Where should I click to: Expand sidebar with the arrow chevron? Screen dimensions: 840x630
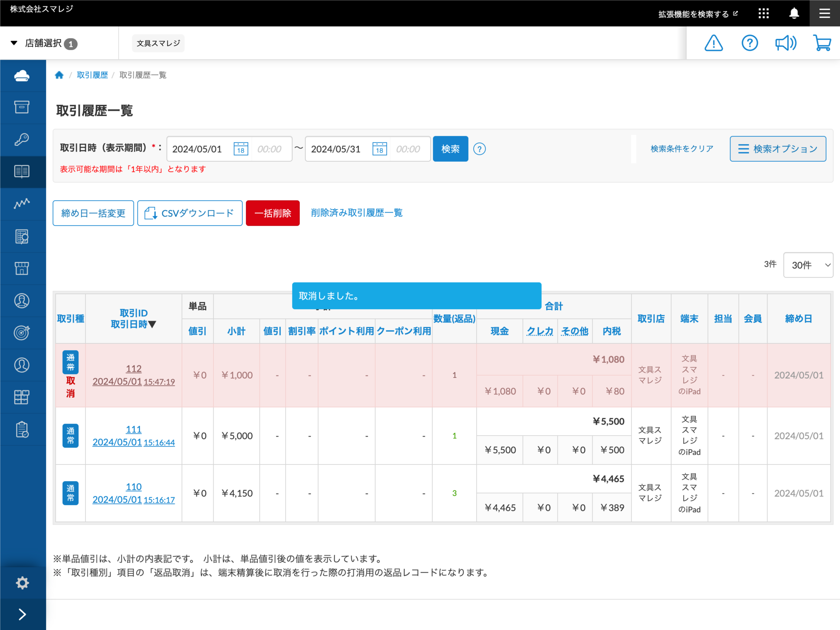pyautogui.click(x=22, y=614)
